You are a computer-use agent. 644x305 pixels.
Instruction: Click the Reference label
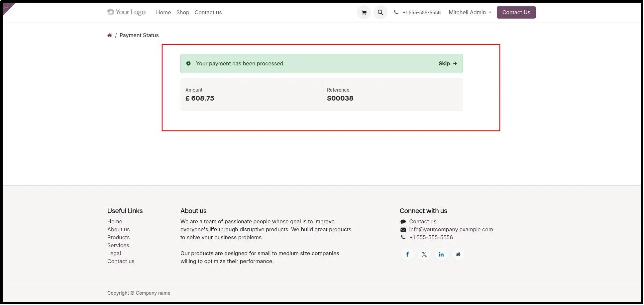338,90
